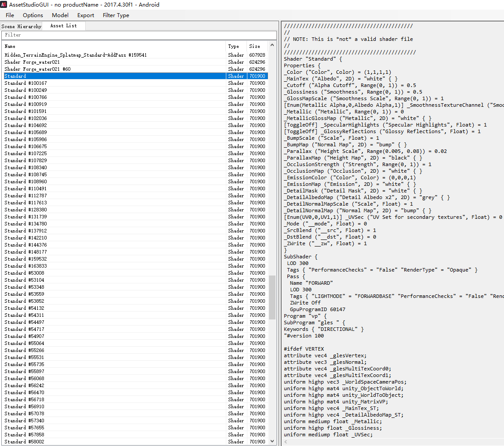The width and height of the screenshot is (504, 446).
Task: Click the left arrow on the shader panel's horizontal scrollbar
Action: (x=285, y=442)
